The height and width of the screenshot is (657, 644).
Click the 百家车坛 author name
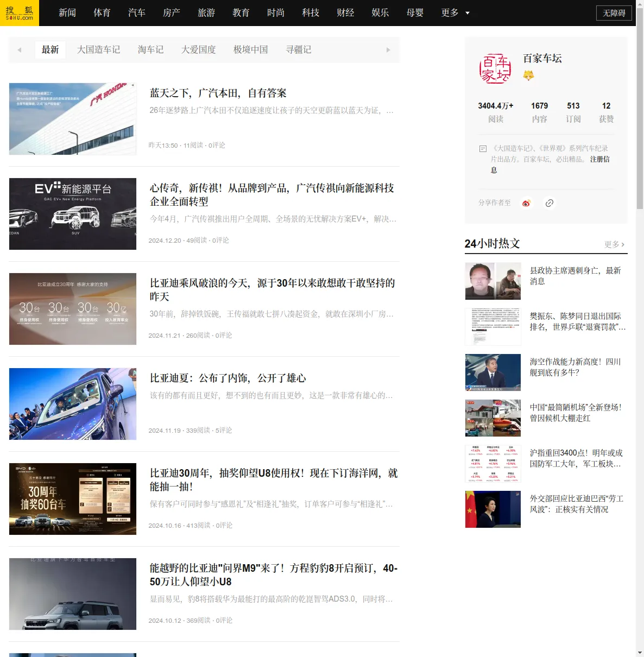[x=542, y=59]
